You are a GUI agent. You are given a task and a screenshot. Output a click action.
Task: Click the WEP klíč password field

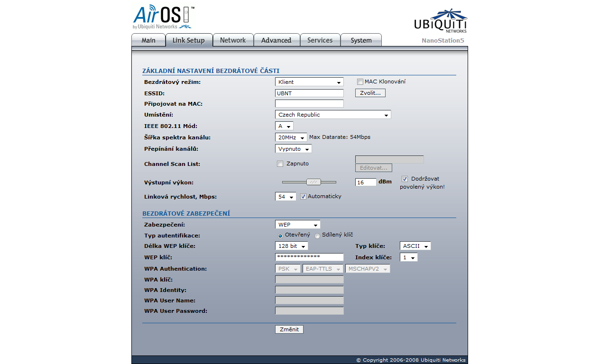coord(309,257)
